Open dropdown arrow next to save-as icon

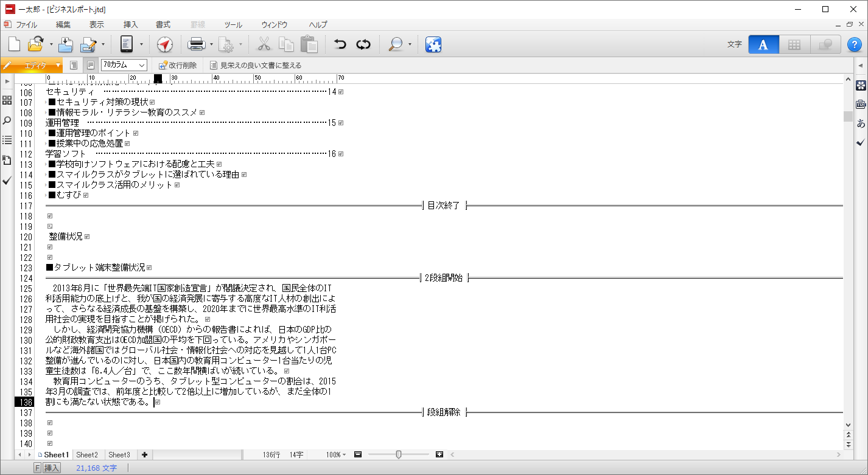pos(103,44)
